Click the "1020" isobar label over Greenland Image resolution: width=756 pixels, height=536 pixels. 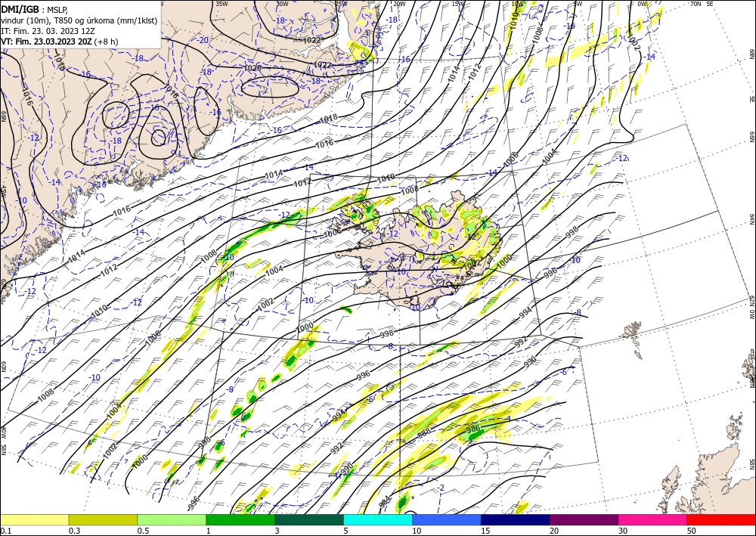[x=253, y=68]
